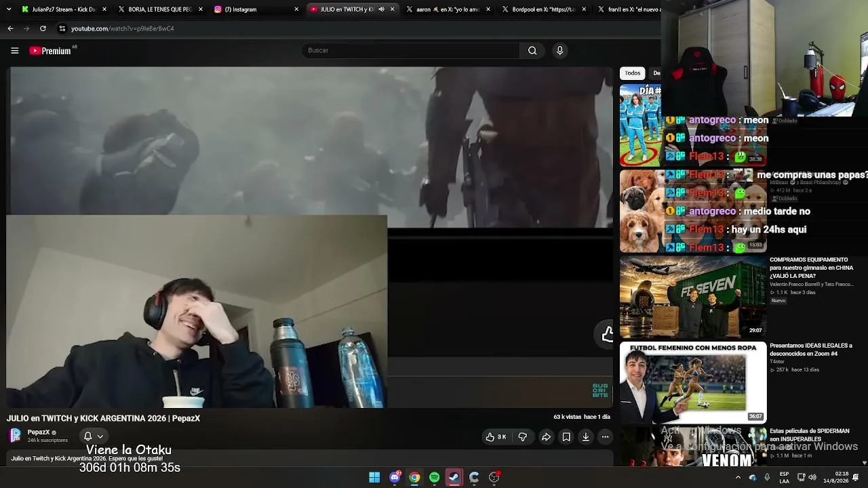
Task: Close the JulianPz7 Stream Kick tab
Action: (x=104, y=9)
